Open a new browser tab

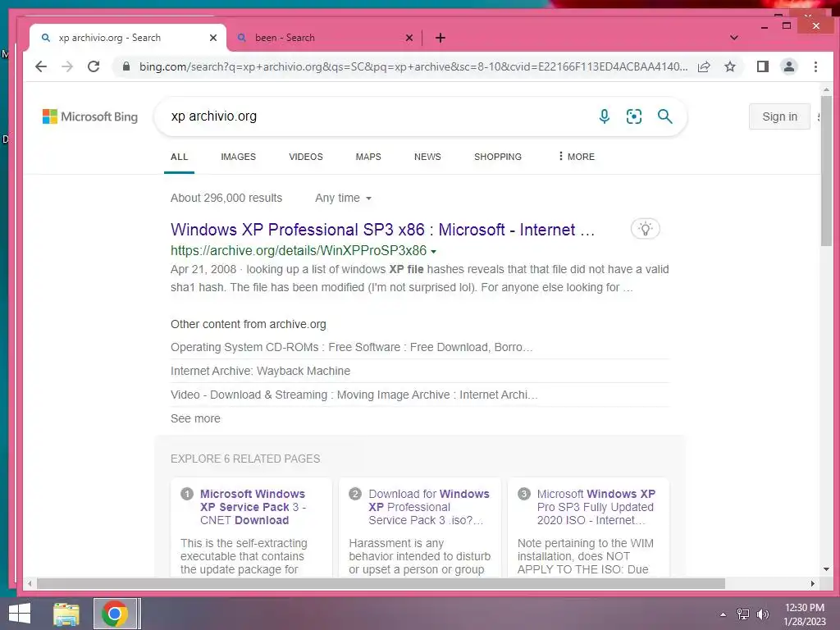(440, 38)
